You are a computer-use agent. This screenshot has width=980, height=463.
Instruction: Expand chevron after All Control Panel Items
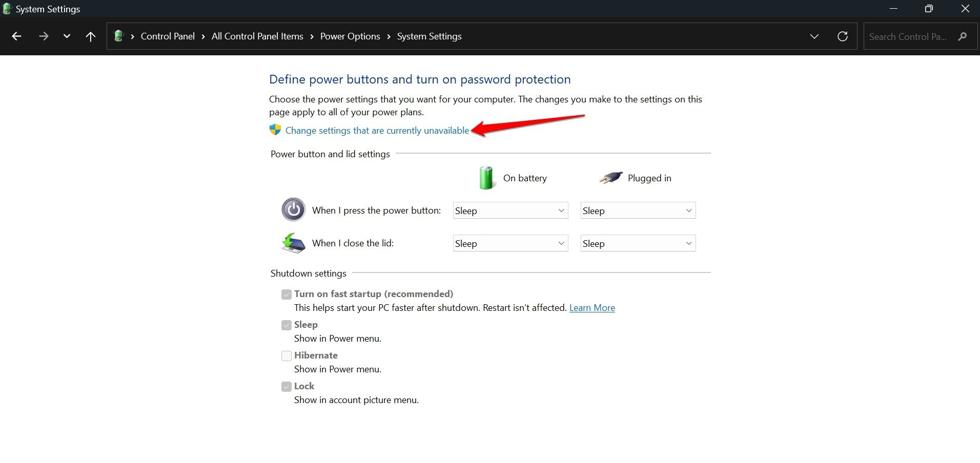[x=312, y=36]
